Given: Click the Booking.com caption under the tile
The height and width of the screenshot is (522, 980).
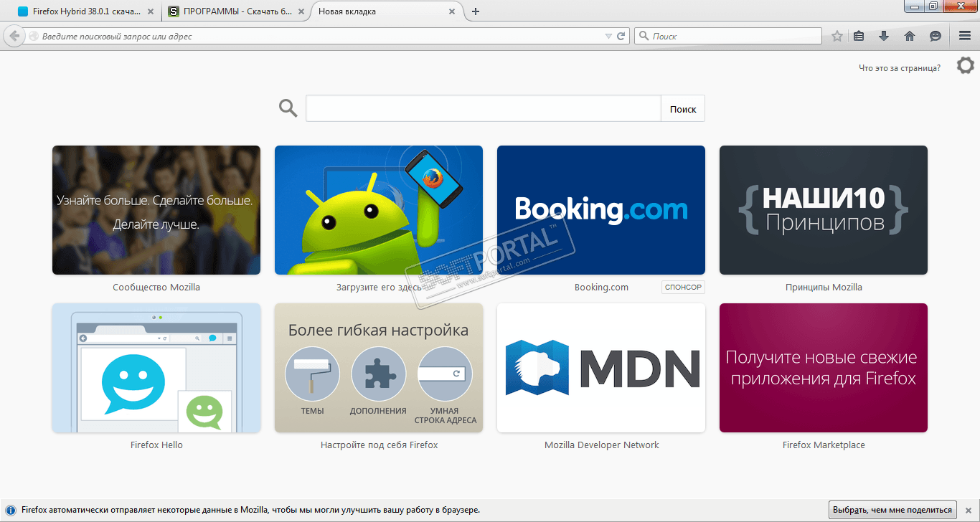Looking at the screenshot, I should (x=601, y=288).
